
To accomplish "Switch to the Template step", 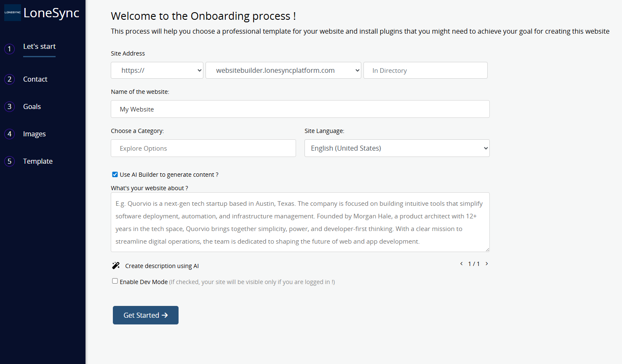I will tap(38, 161).
